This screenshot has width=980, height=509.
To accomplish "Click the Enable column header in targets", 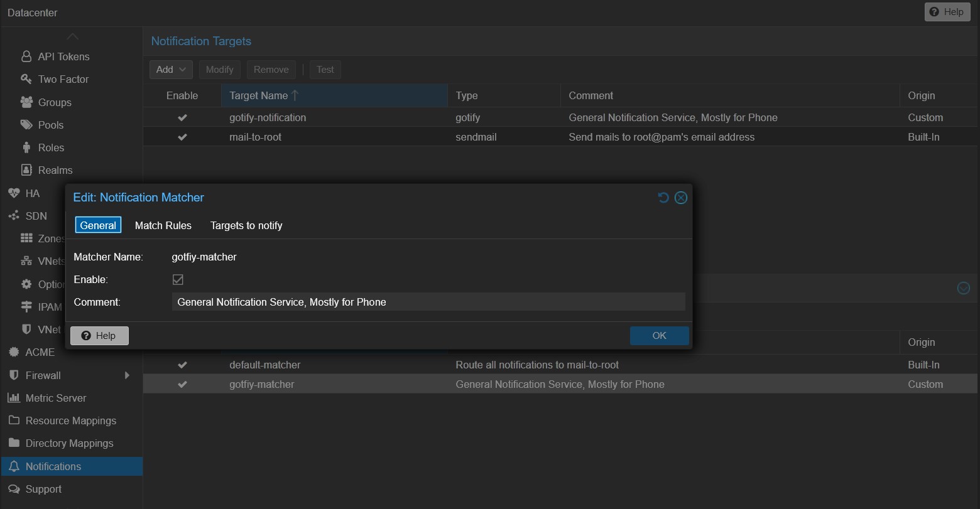I will 182,95.
